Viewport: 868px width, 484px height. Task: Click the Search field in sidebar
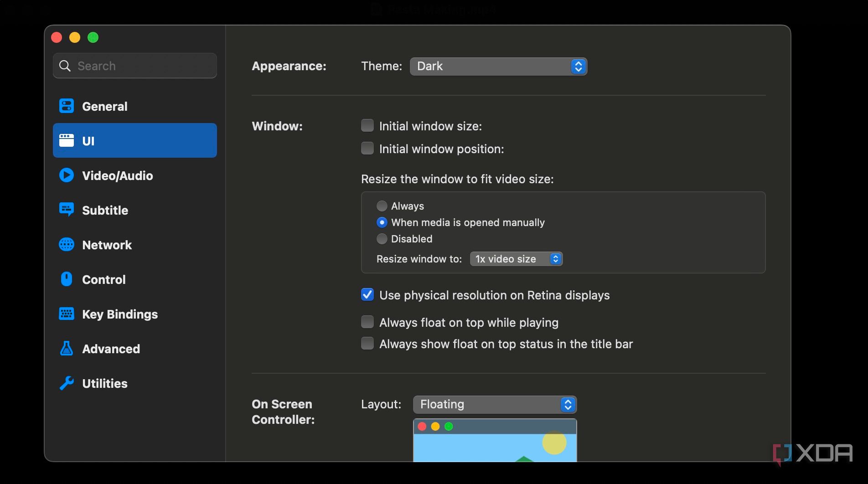[135, 66]
